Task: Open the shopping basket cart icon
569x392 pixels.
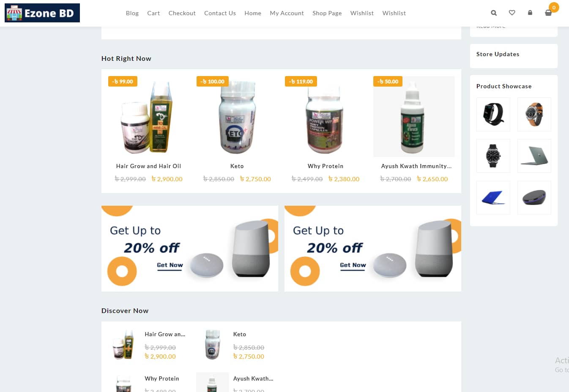Action: (x=548, y=13)
